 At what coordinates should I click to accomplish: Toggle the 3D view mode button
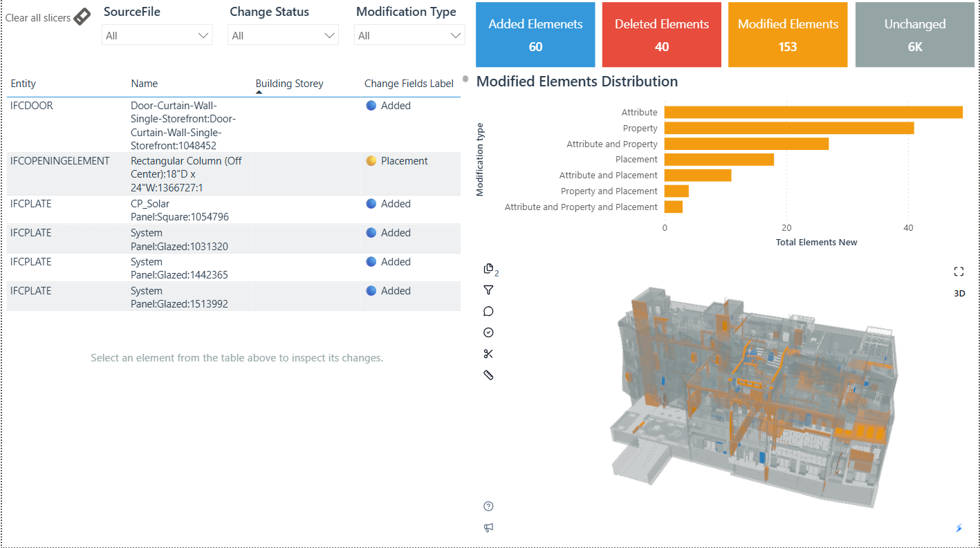point(959,293)
